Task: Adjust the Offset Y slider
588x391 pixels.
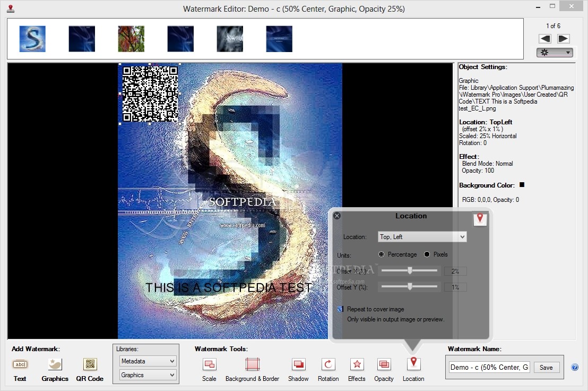Action: point(410,287)
